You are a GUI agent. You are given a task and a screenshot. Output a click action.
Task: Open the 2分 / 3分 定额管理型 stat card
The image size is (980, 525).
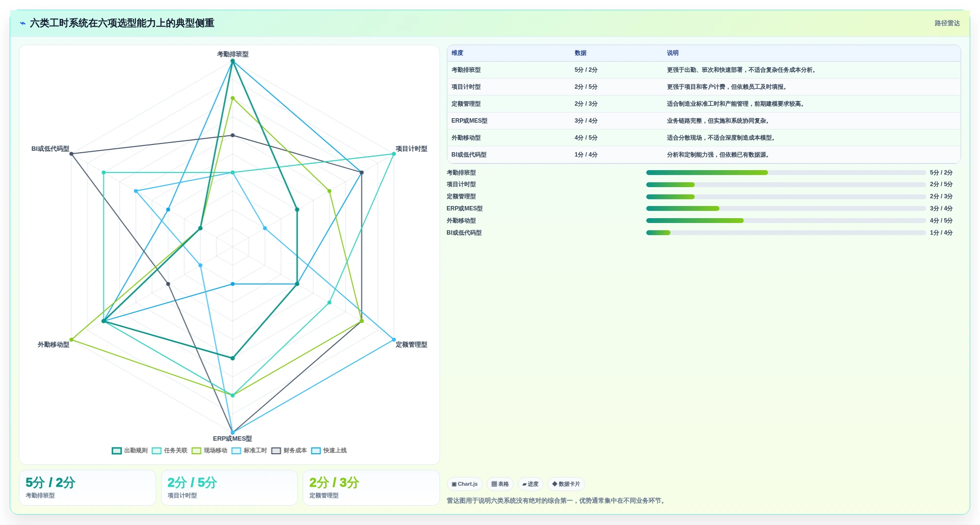coord(371,488)
